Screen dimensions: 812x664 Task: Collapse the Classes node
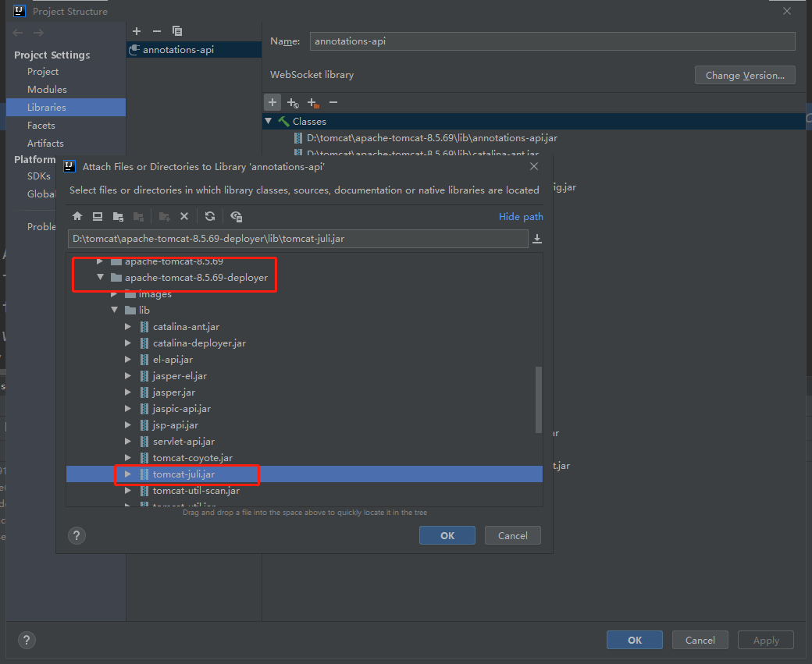pos(269,121)
